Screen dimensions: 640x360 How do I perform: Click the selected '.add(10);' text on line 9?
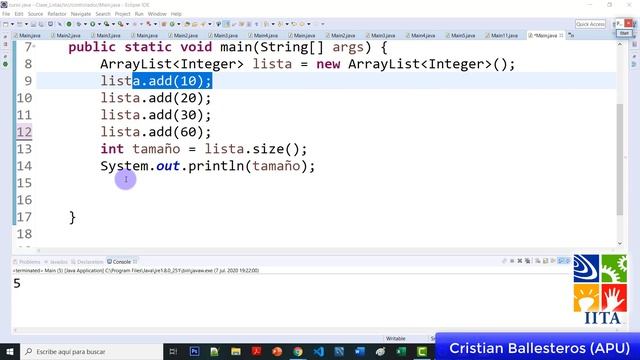172,81
